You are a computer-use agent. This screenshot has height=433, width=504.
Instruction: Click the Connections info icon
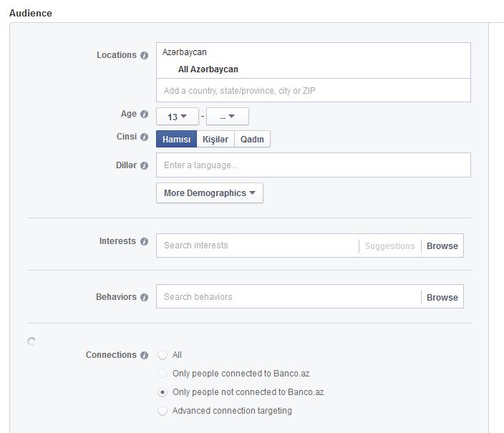[145, 355]
